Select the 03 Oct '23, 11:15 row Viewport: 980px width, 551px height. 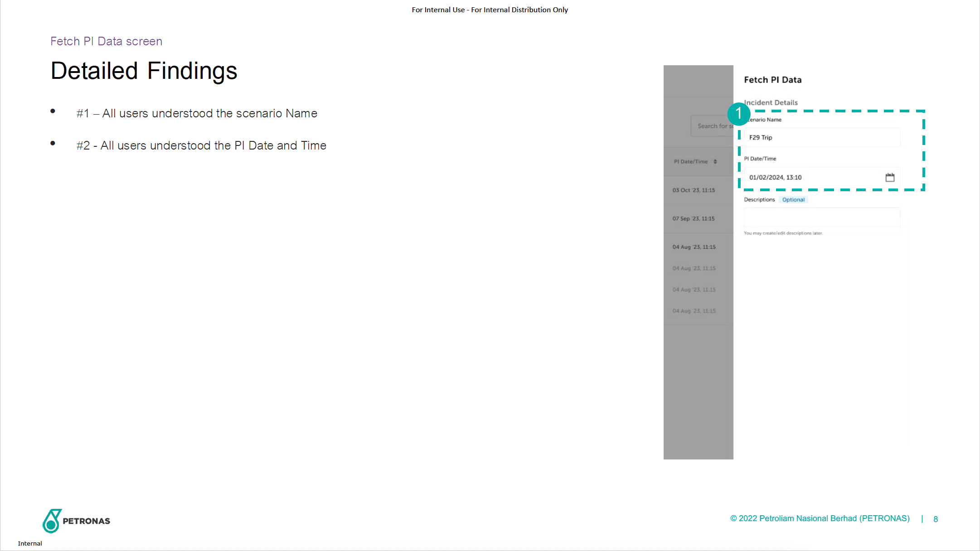click(x=694, y=190)
